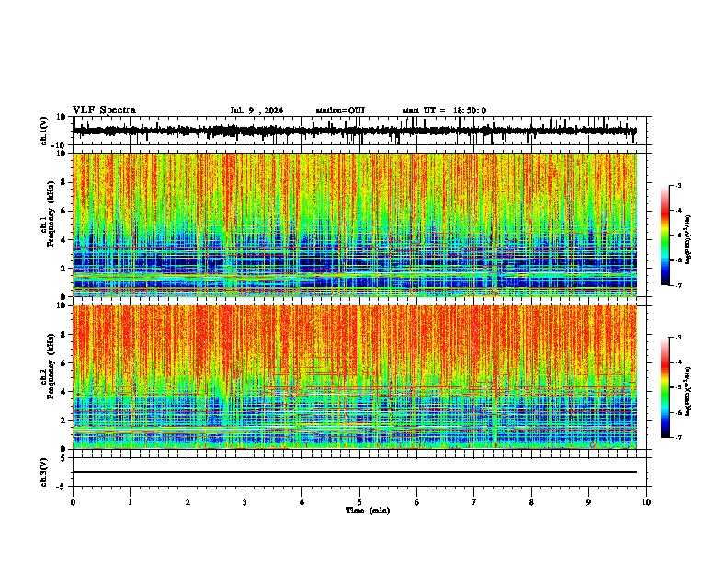Viewport: 728px width, 563px height.
Task: Click the ch.1(V) waveform trace panel
Action: point(359,131)
